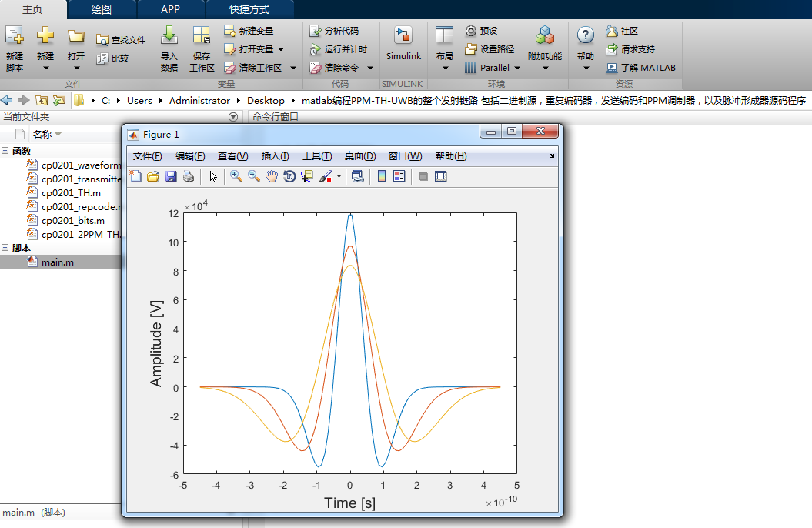Click Add-Ons (附加功能) icon
This screenshot has height=528, width=812.
[544, 35]
